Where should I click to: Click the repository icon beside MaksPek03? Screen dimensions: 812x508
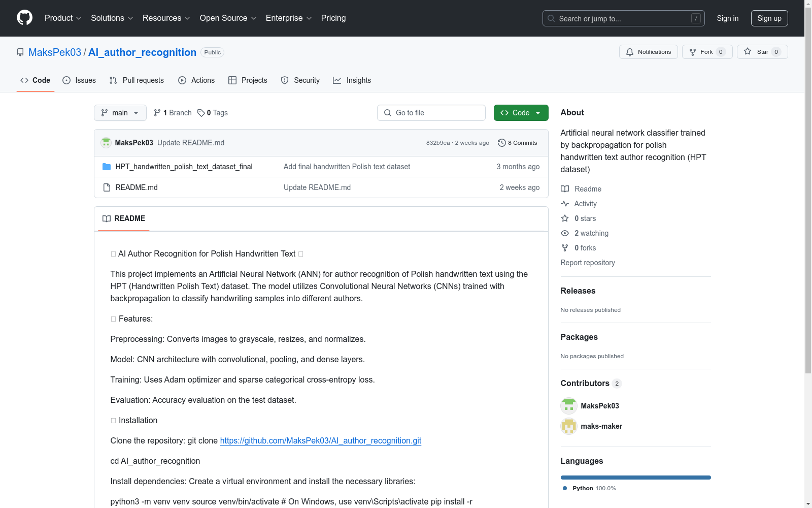pos(20,52)
